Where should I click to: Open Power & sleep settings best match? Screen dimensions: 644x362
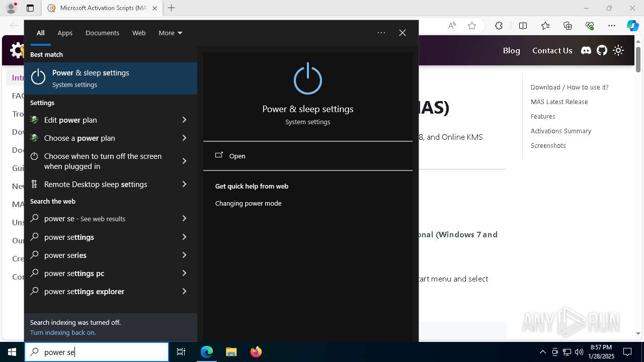[111, 78]
